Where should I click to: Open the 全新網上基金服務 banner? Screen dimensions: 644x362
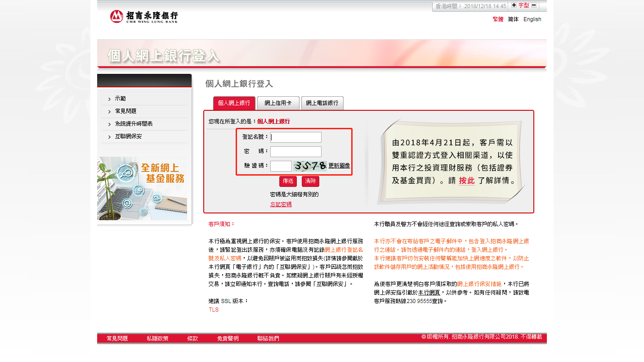[142, 189]
